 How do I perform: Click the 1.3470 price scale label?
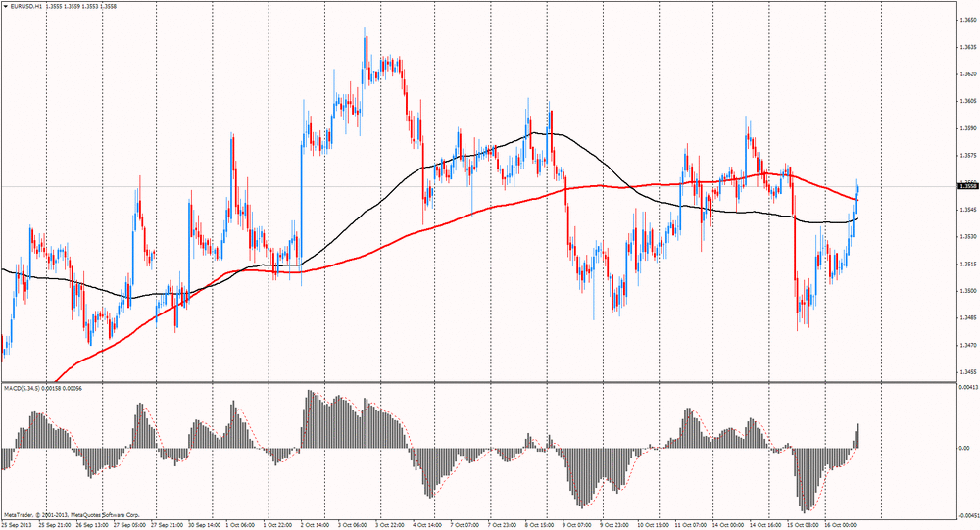point(968,345)
